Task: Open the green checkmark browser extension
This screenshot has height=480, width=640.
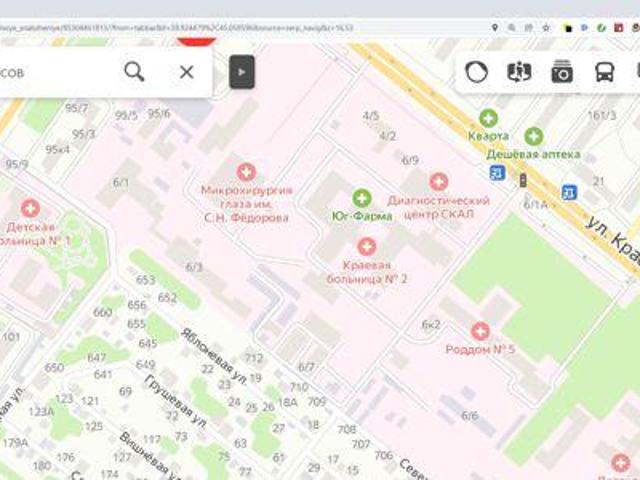Action: tap(601, 28)
